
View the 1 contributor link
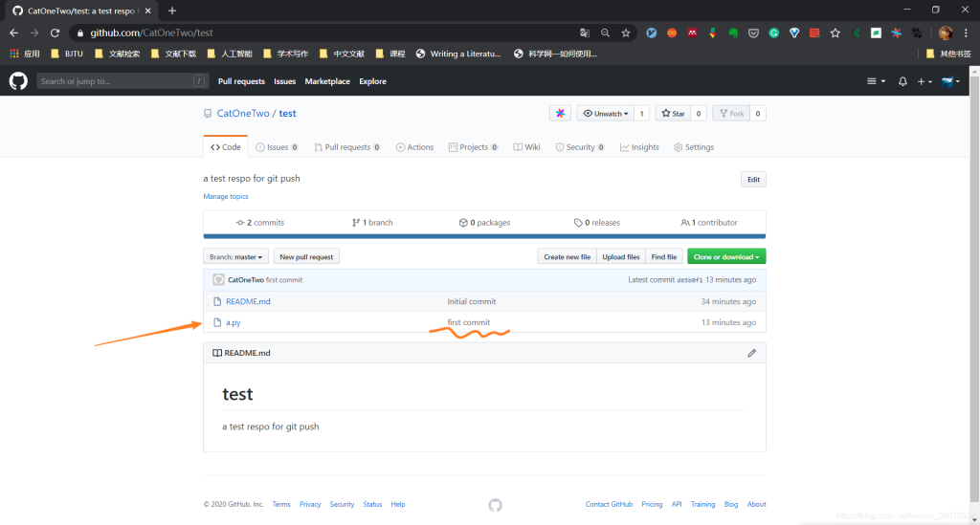point(709,222)
